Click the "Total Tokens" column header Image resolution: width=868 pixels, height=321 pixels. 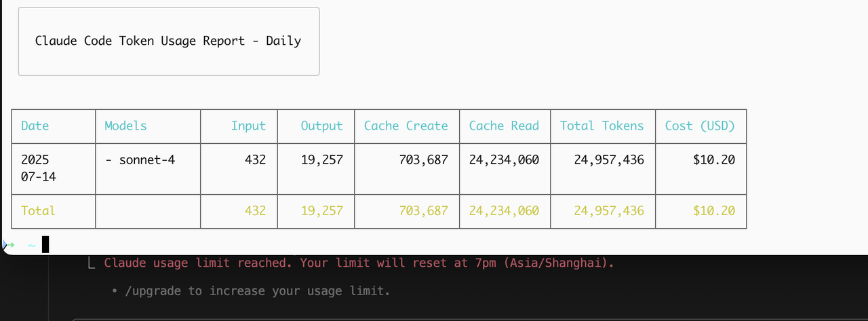click(602, 126)
